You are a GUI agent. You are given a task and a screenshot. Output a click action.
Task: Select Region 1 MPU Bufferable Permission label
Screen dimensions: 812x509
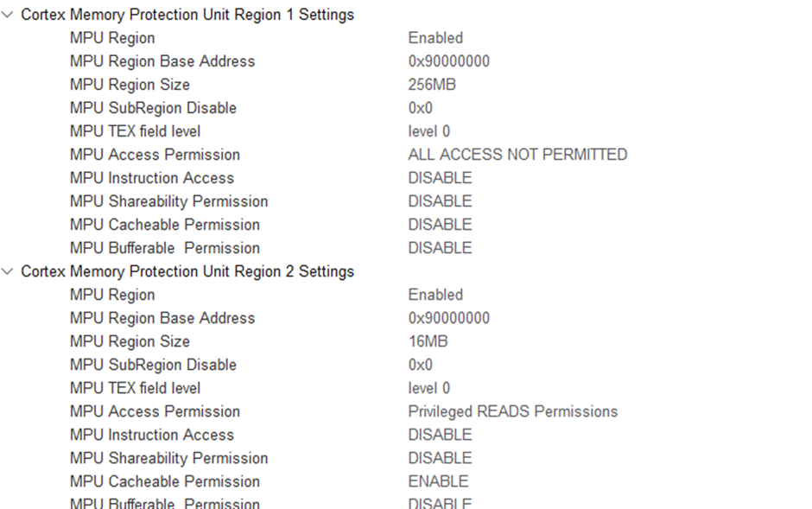(x=165, y=248)
